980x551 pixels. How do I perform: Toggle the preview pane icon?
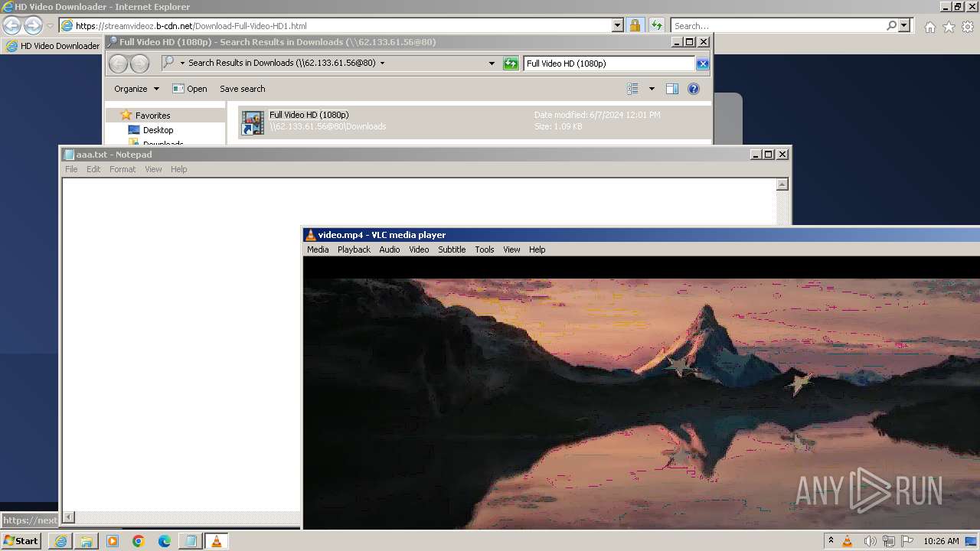[672, 89]
